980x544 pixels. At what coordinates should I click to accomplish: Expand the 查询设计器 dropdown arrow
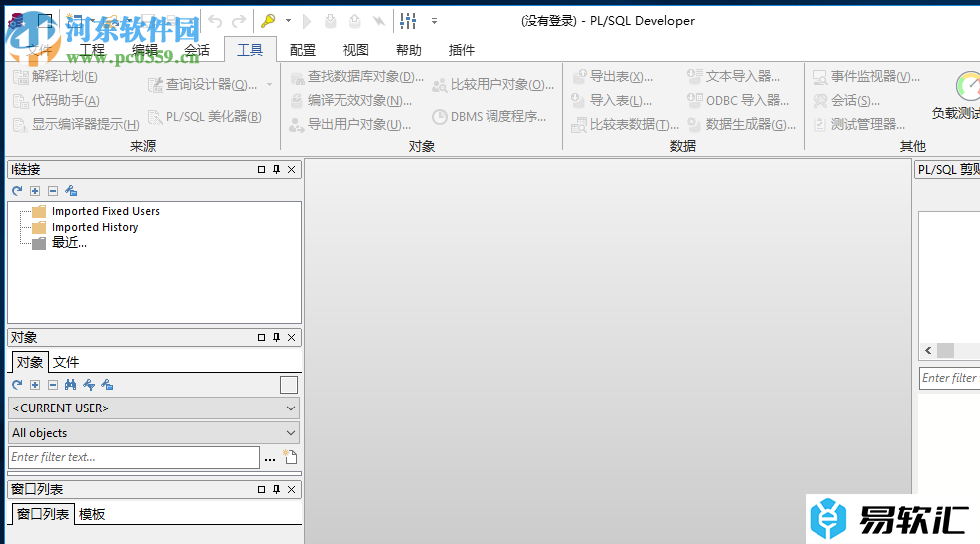point(269,84)
